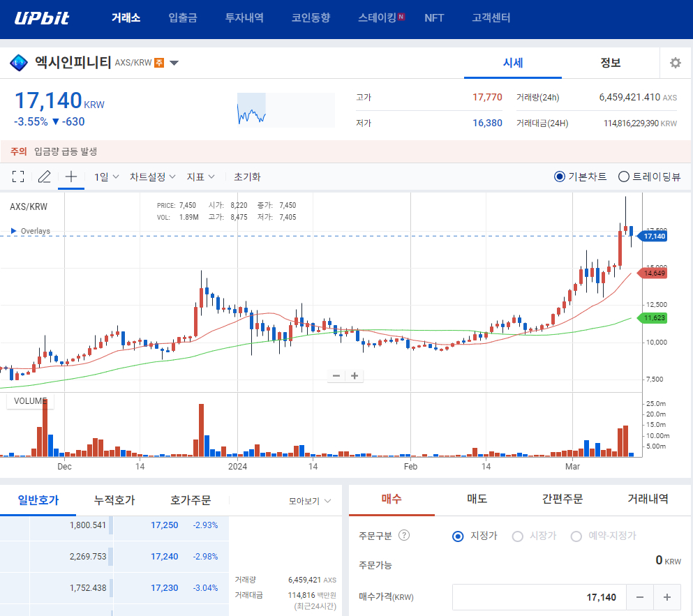
Task: Zoom out chart with minus button
Action: (336, 376)
